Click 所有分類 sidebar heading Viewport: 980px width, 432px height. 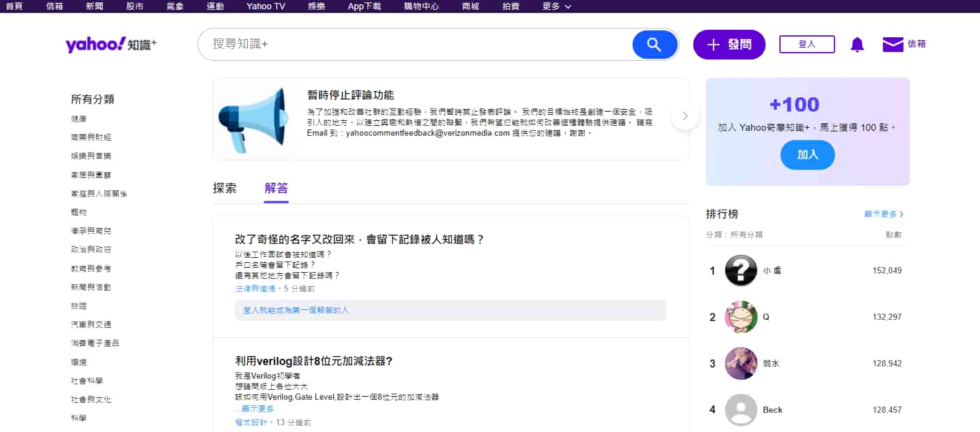[x=92, y=99]
